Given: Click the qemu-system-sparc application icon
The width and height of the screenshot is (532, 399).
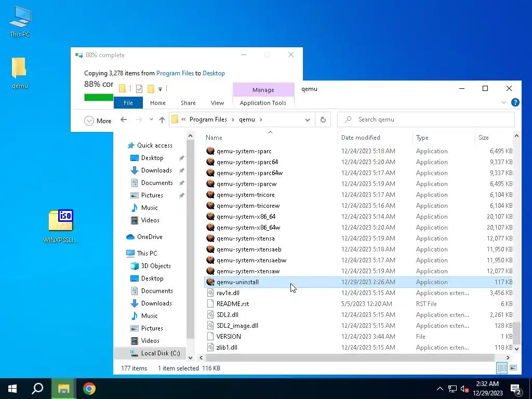Looking at the screenshot, I should click(x=210, y=151).
